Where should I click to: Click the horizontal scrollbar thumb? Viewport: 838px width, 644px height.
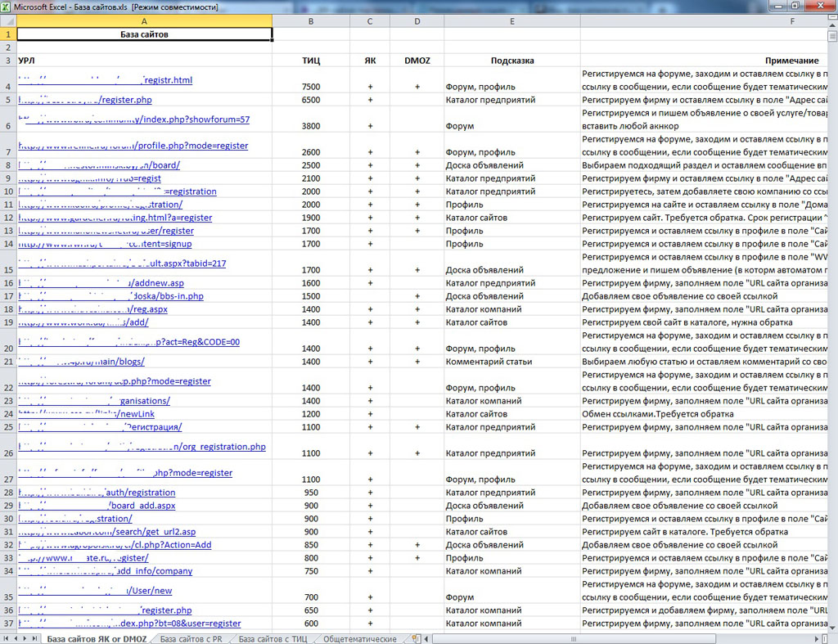pos(574,638)
